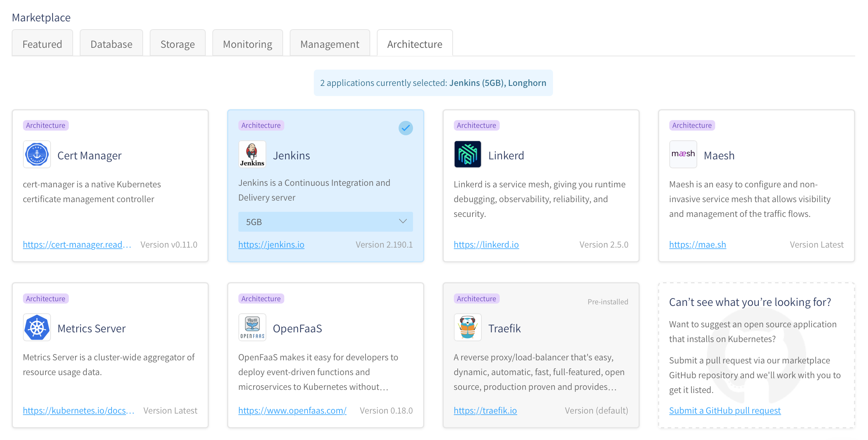Open the cert-manager documentation link
The image size is (868, 440).
click(x=77, y=244)
